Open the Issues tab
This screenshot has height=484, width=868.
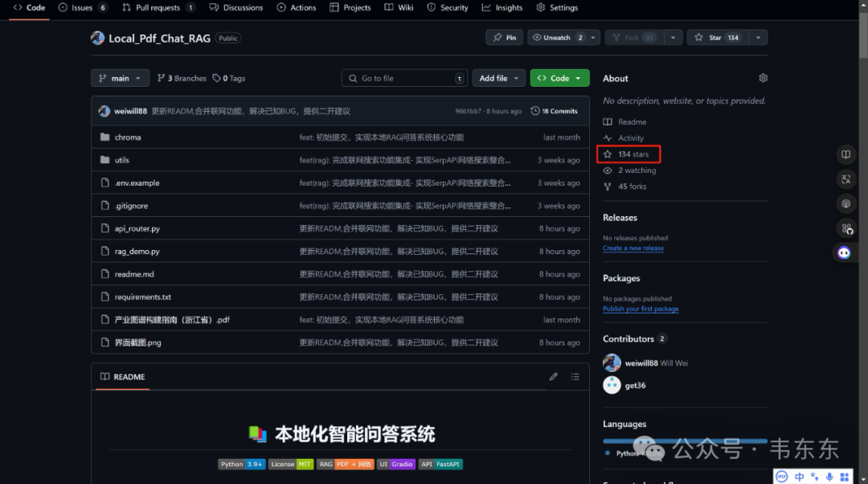pyautogui.click(x=83, y=8)
